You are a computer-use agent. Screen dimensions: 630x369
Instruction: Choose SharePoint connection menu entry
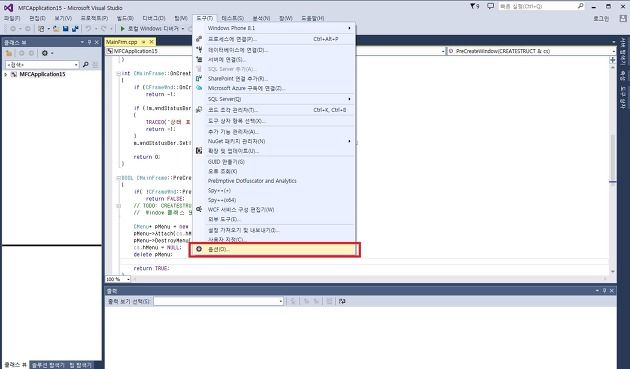[x=274, y=78]
